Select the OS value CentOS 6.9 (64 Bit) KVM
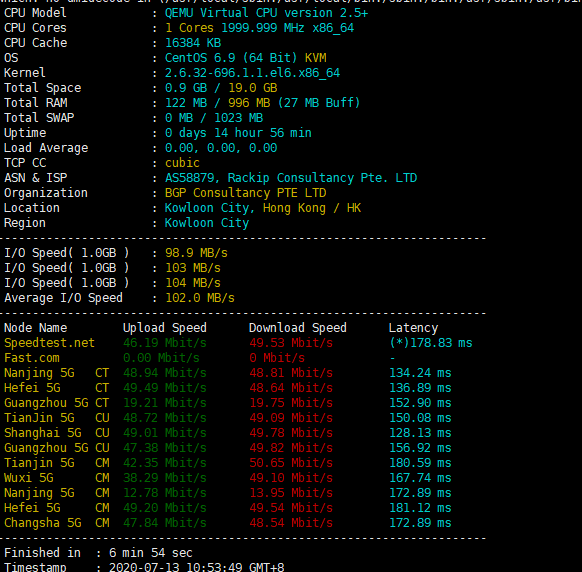 pyautogui.click(x=245, y=58)
